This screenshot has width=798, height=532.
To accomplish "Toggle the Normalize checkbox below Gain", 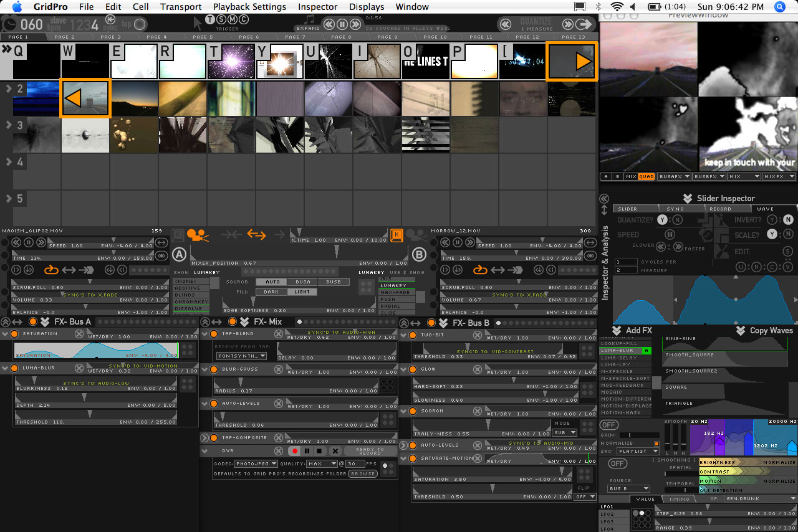I will click(656, 444).
